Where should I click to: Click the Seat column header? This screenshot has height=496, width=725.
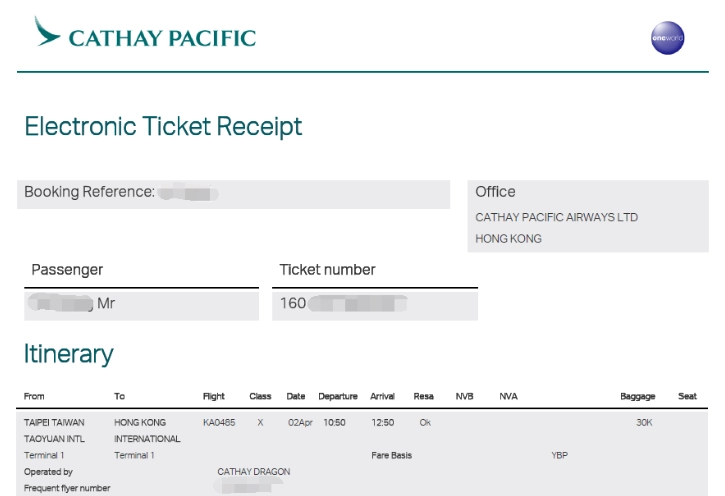[687, 397]
